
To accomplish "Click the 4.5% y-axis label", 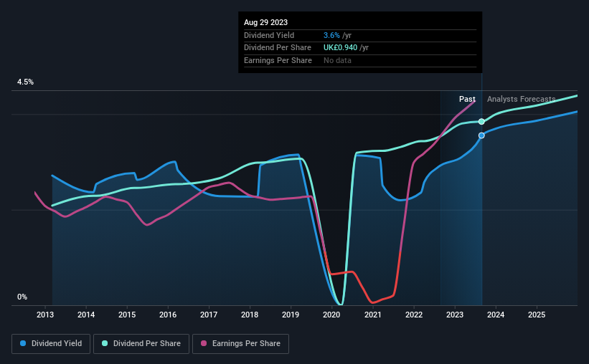I will pyautogui.click(x=25, y=82).
